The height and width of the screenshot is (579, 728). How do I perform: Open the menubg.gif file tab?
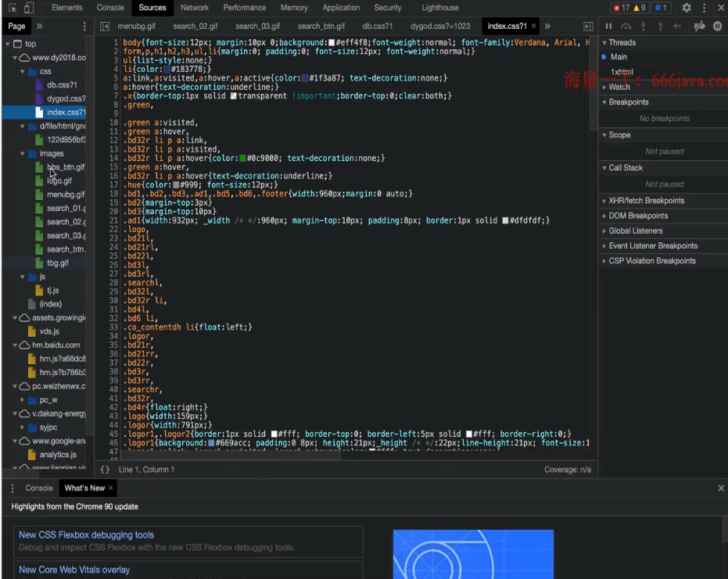click(137, 27)
